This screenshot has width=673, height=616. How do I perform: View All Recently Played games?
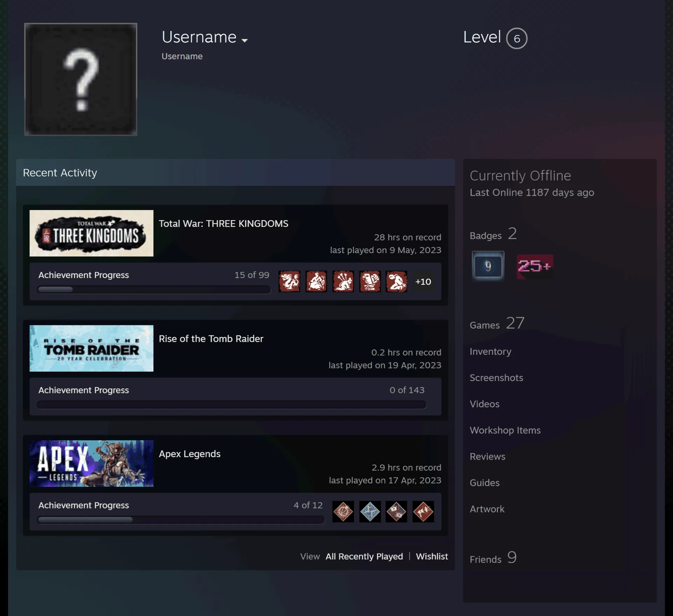[364, 556]
